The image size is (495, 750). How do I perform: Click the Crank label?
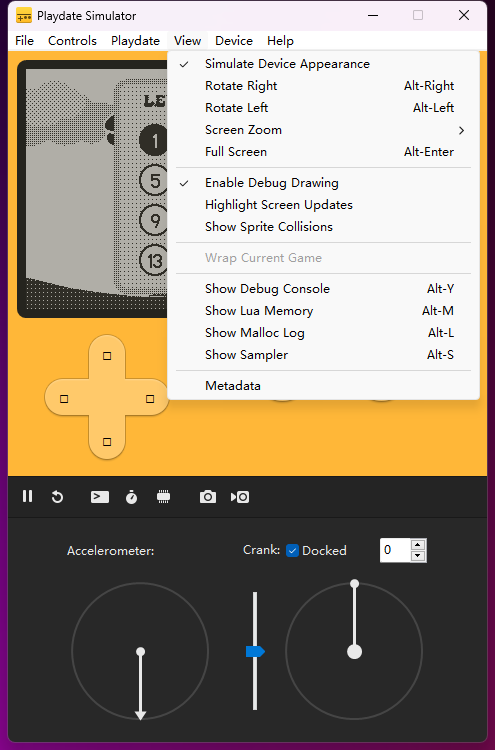tap(261, 550)
